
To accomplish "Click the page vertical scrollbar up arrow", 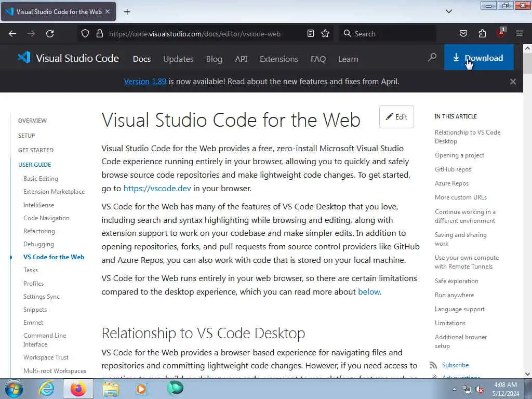I will point(528,48).
